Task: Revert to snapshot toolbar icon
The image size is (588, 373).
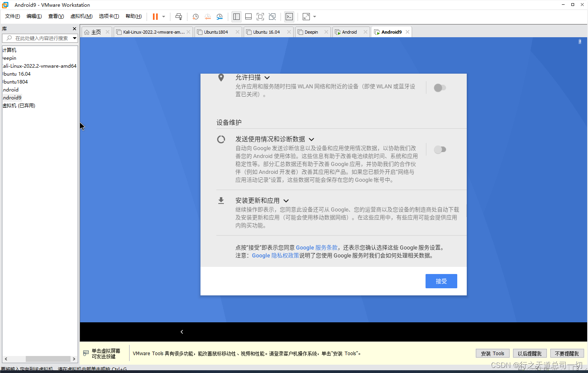Action: [x=208, y=17]
